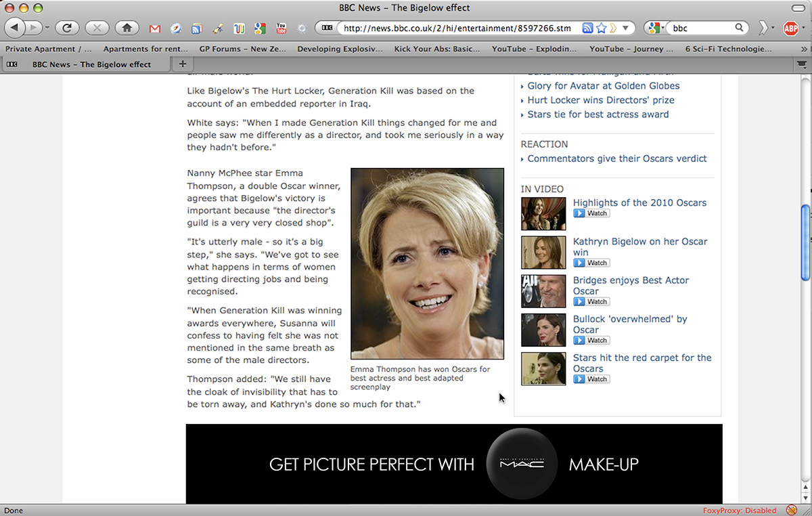Click the yellow chevron in the address bar
Viewport: 812px width, 516px height.
tap(613, 28)
